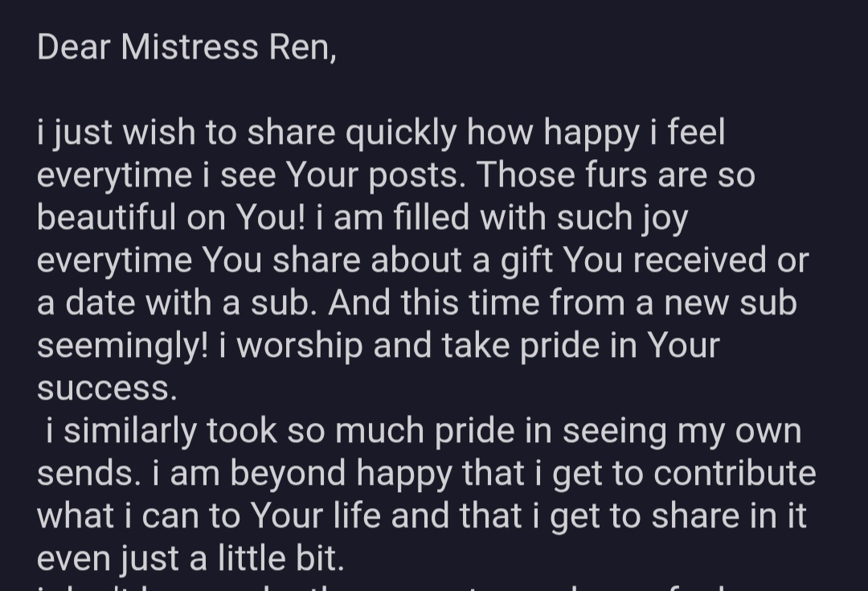Click the word "seemingly!" in the text

(123, 346)
